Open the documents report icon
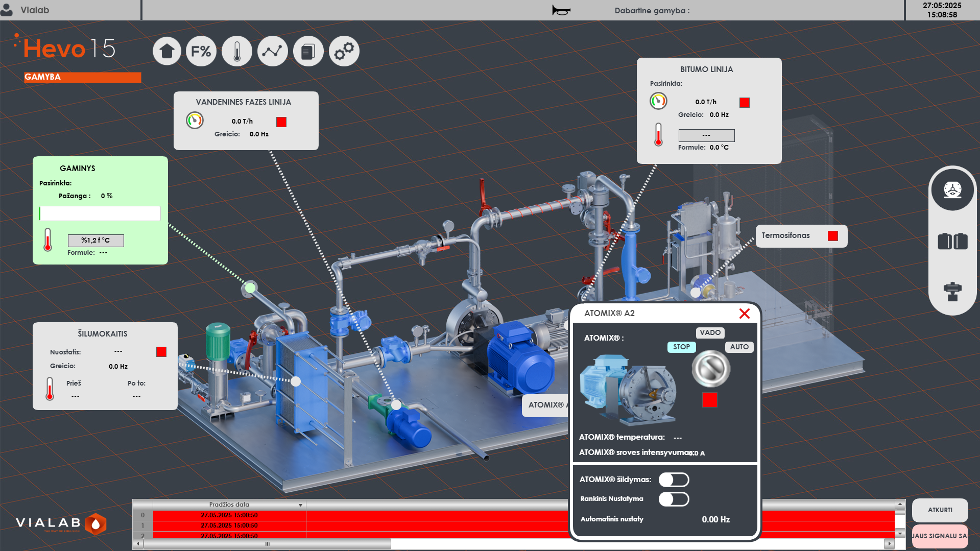980x551 pixels. coord(308,52)
